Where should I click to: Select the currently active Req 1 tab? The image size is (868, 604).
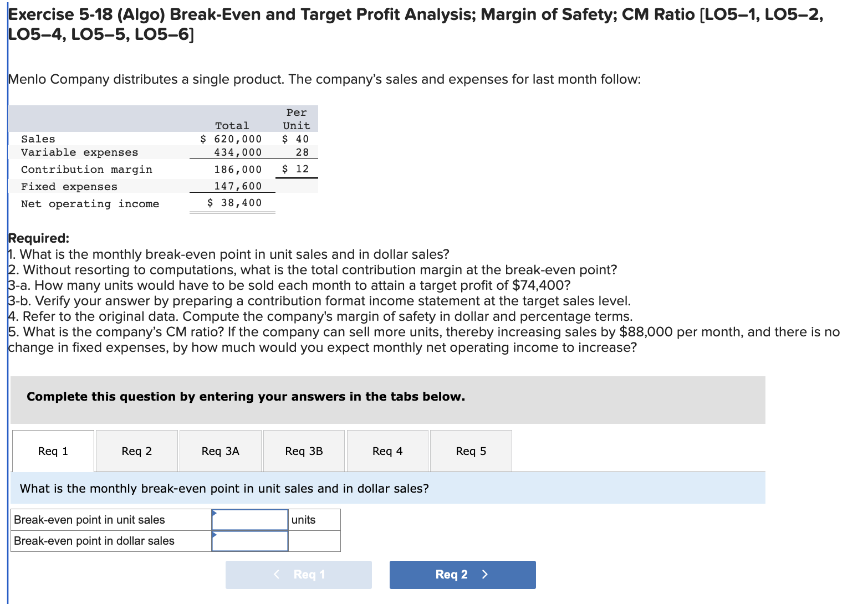53,451
